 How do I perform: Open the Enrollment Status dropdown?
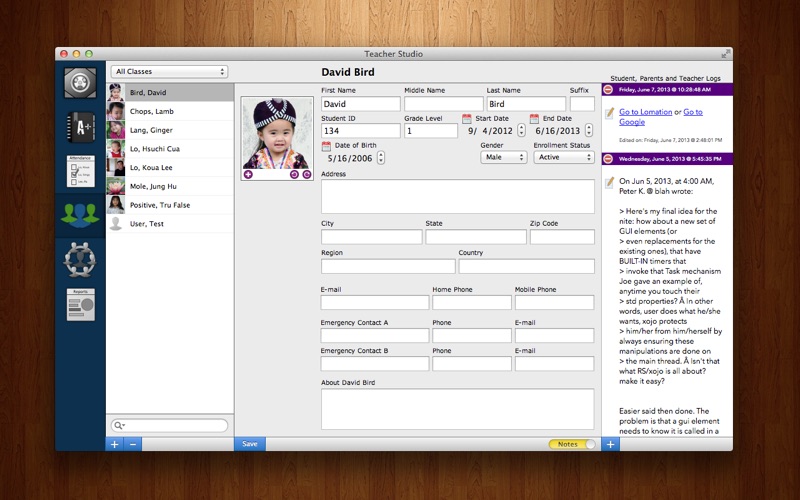point(564,157)
